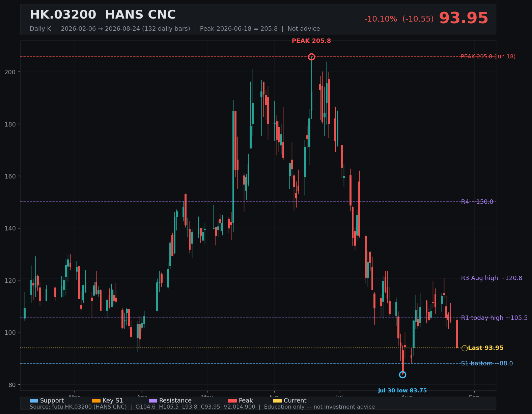Screen dimensions: 532x414
Task: Click the red Peak legend swatch
Action: [x=232, y=401]
